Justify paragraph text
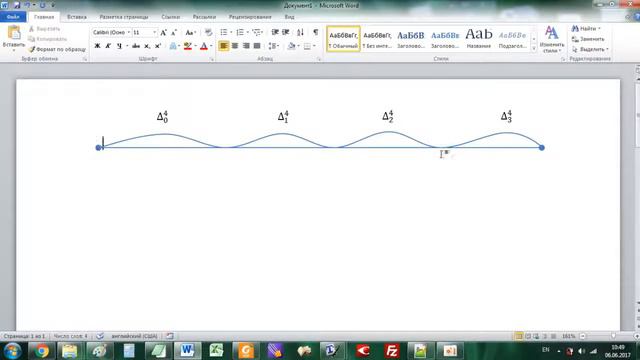Image resolution: width=640 pixels, height=360 pixels. pyautogui.click(x=257, y=46)
